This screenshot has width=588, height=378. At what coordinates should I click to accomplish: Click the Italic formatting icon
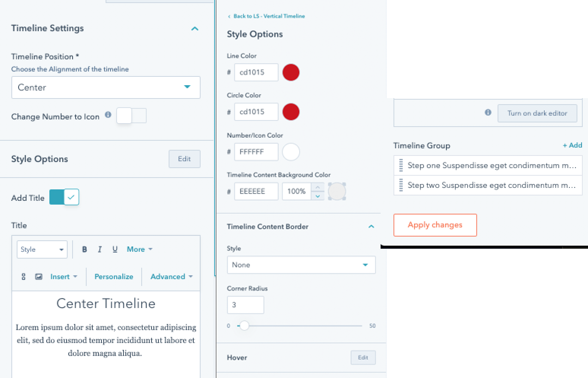point(100,249)
